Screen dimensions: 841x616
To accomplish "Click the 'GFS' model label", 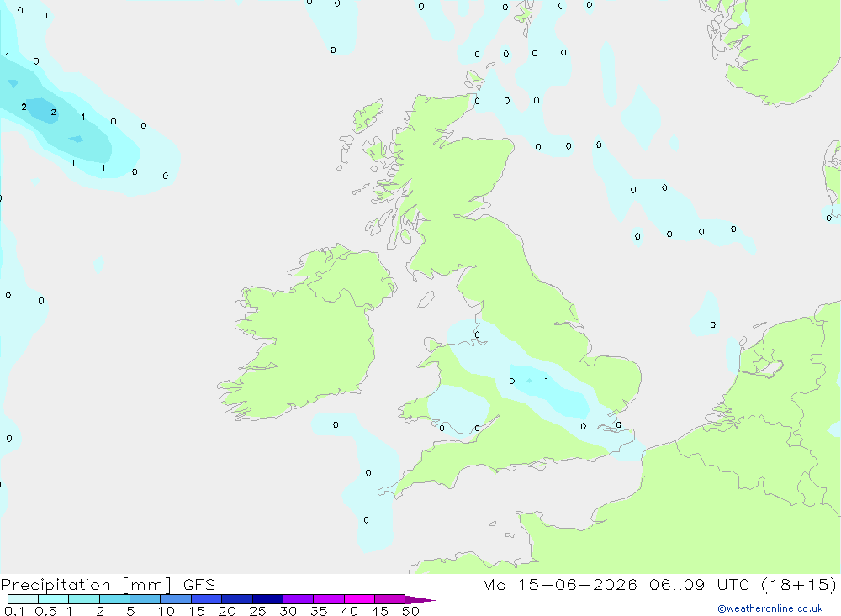I will pos(199,585).
